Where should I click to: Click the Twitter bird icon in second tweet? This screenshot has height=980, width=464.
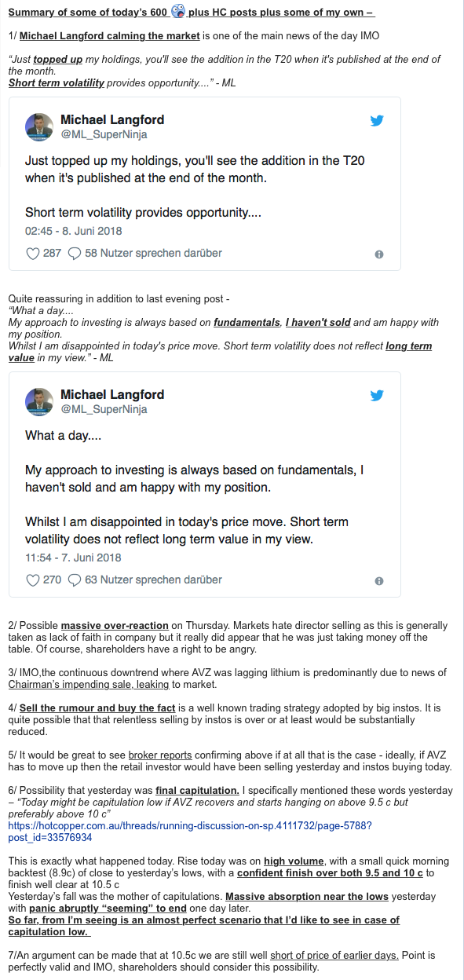(377, 396)
